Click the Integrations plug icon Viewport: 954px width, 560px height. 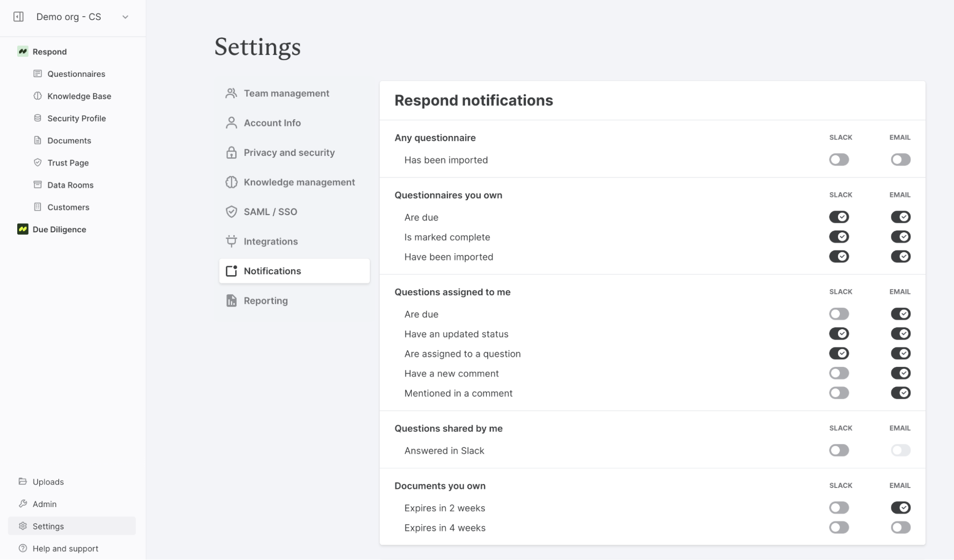tap(231, 241)
